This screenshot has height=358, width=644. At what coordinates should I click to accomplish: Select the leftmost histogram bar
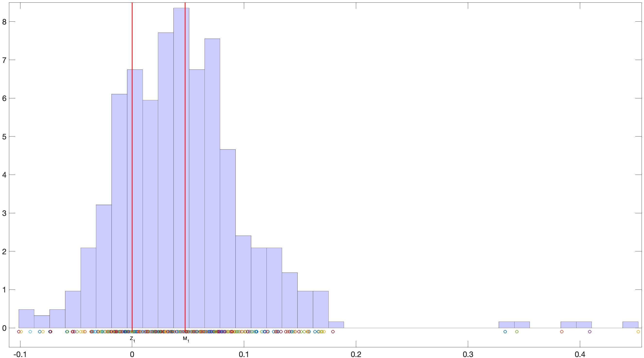[x=26, y=319]
